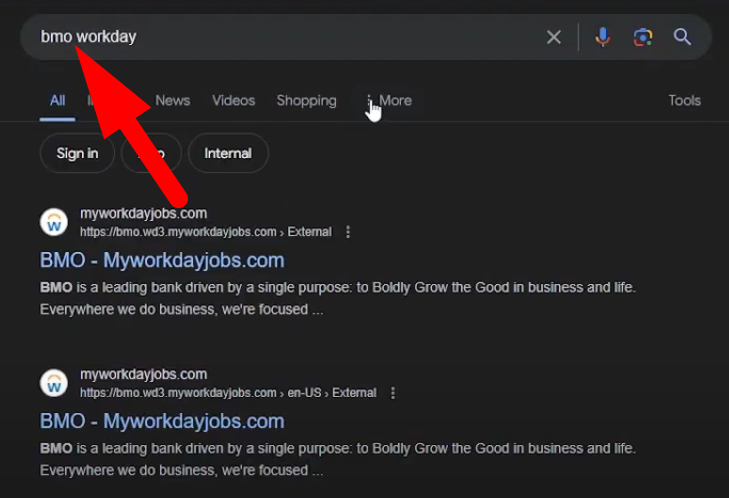Click the Internal filter chip
Image resolution: width=729 pixels, height=498 pixels.
(x=228, y=153)
